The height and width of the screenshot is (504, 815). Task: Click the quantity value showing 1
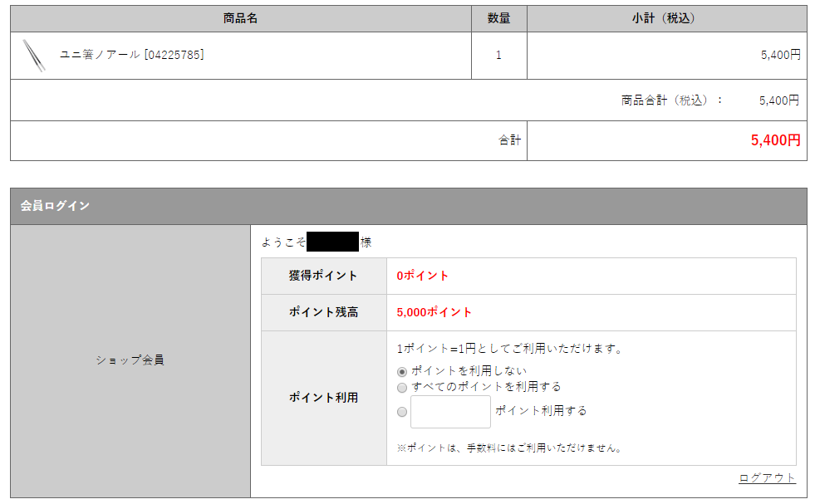point(499,56)
